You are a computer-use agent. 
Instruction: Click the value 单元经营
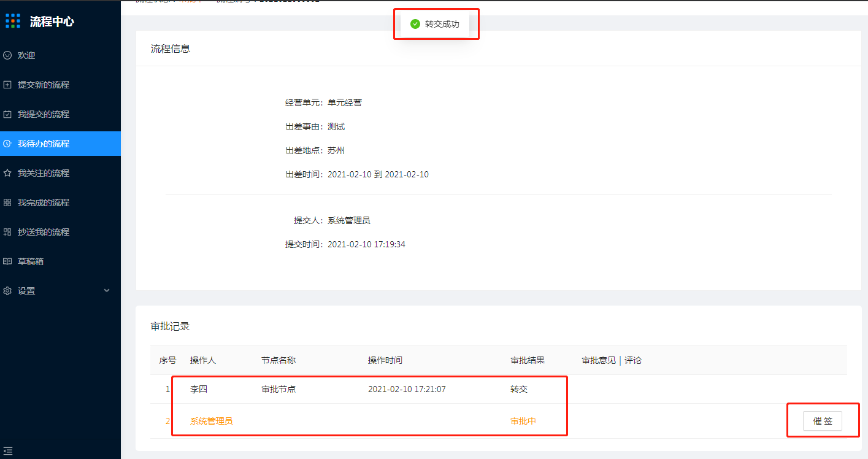(345, 102)
